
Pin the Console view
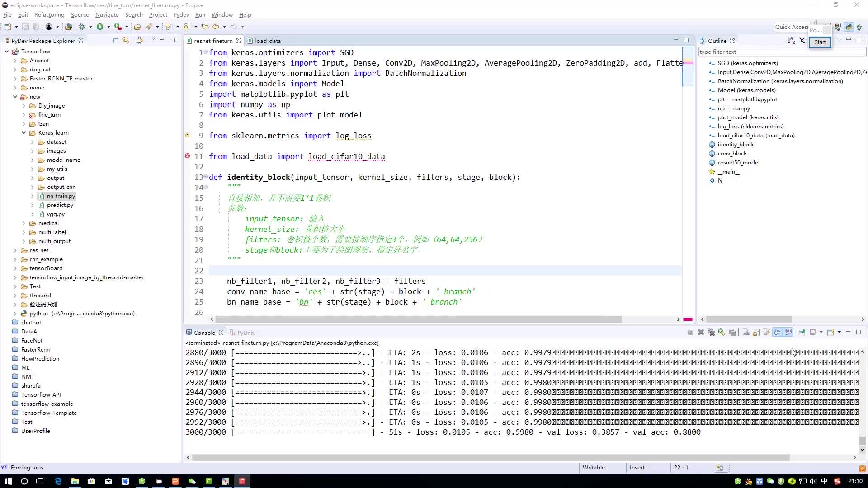click(x=802, y=333)
